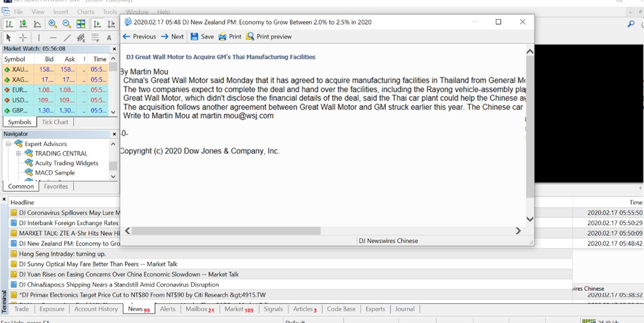Go to the Previous news article
The image size is (644, 323).
click(139, 36)
